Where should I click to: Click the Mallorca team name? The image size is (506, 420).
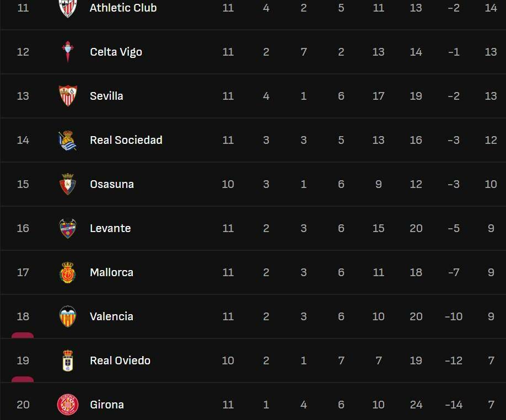click(x=111, y=272)
